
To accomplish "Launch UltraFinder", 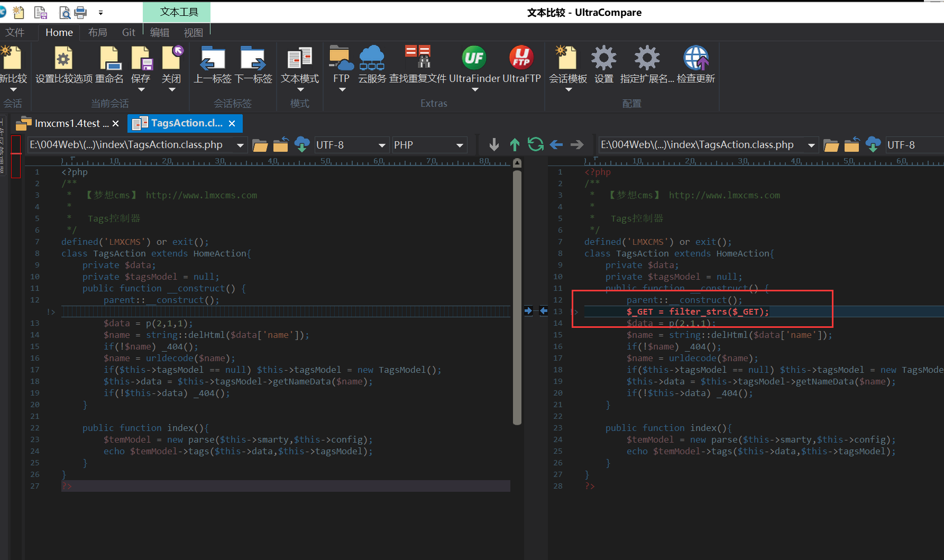I will [x=474, y=58].
